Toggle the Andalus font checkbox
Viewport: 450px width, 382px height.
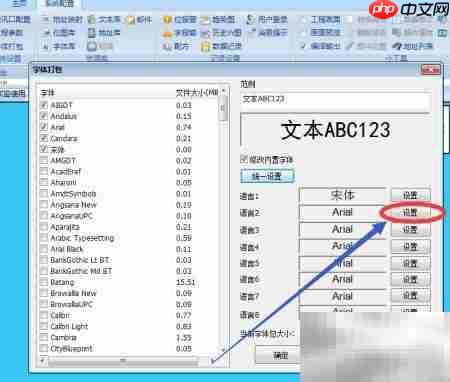click(44, 116)
